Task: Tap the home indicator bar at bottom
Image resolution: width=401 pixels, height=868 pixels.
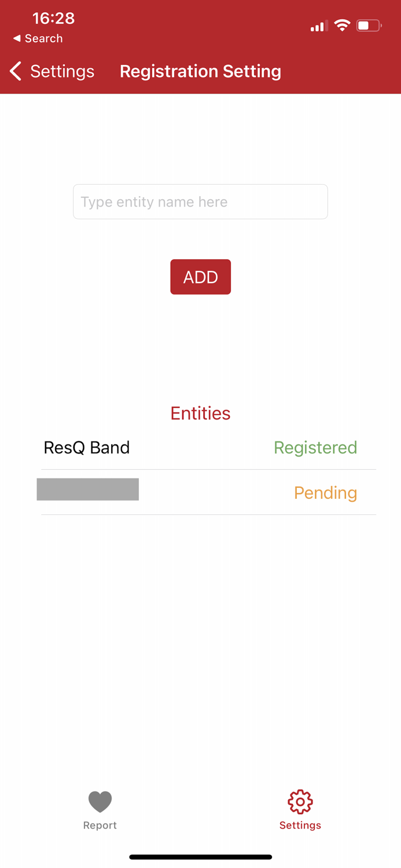Action: 200,856
